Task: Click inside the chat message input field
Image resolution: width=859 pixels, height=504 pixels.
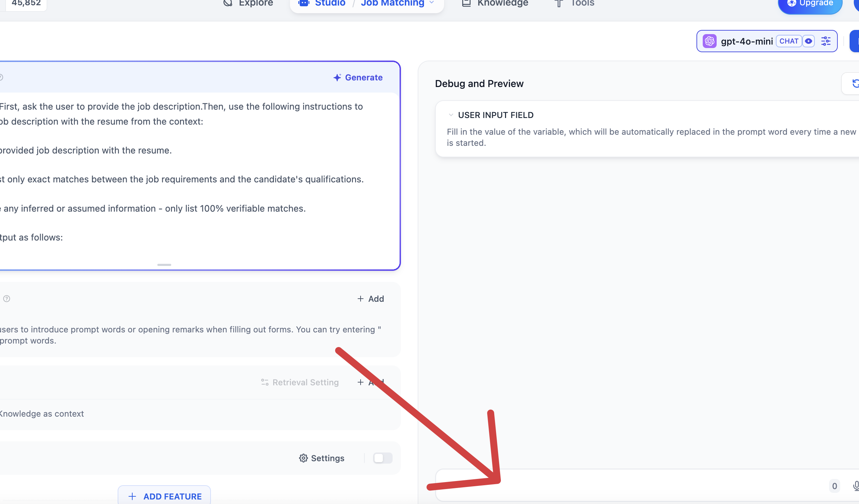Action: (x=626, y=486)
